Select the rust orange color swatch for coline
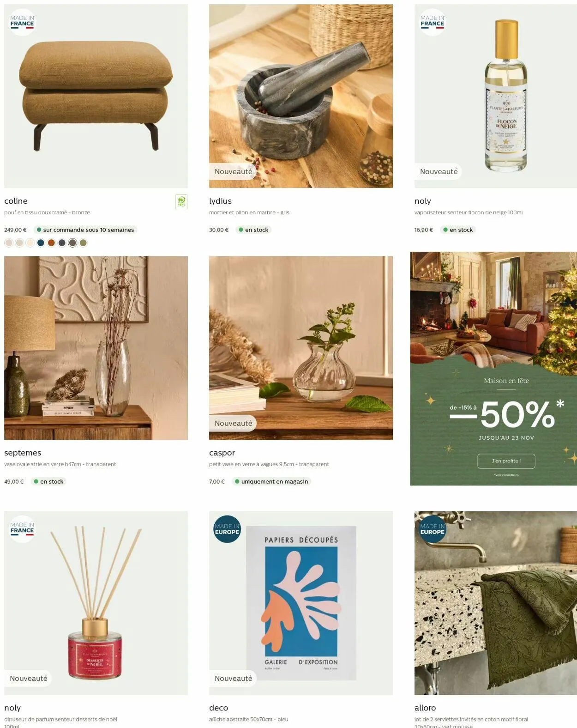577x728 pixels. tap(51, 243)
